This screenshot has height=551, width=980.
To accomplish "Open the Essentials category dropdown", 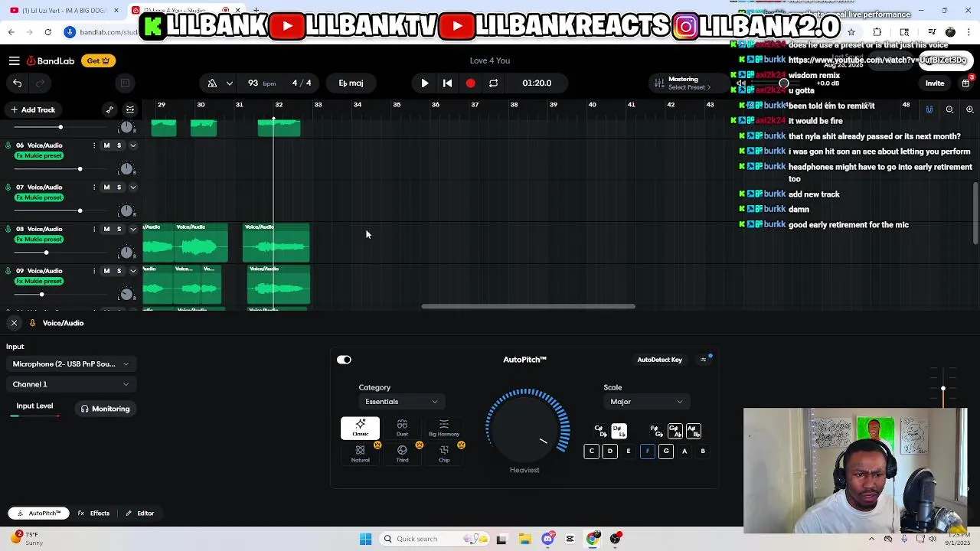I will coord(401,402).
